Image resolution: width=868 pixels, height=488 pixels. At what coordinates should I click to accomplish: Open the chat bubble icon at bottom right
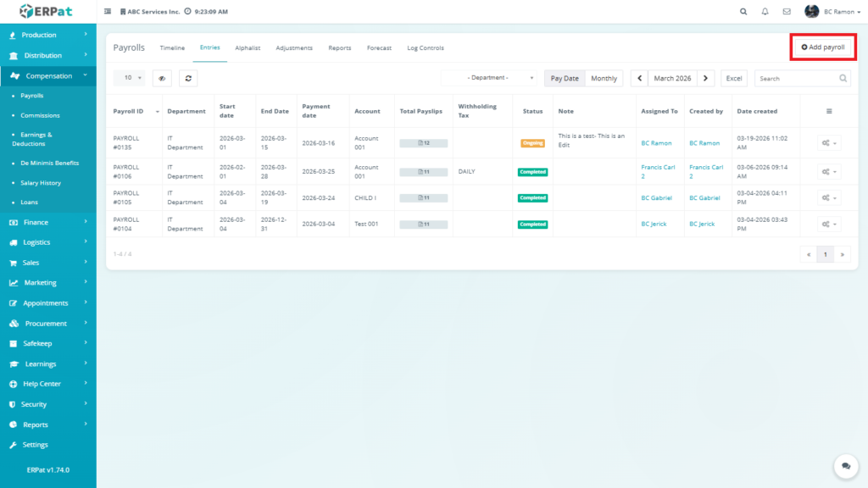(x=844, y=465)
